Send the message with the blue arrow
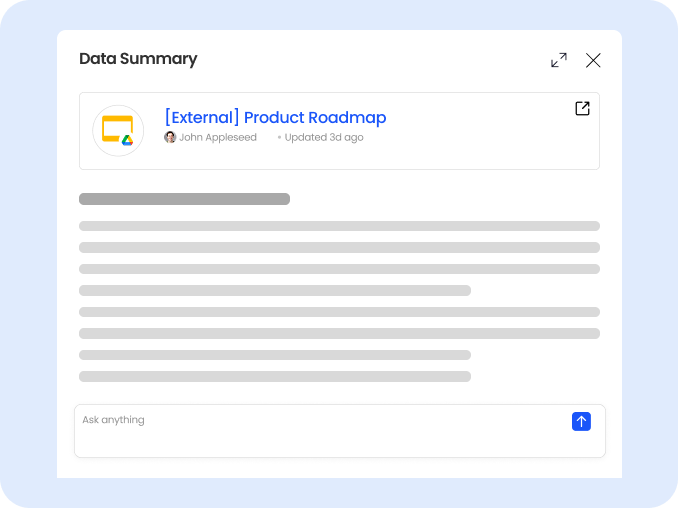This screenshot has height=508, width=678. (581, 421)
